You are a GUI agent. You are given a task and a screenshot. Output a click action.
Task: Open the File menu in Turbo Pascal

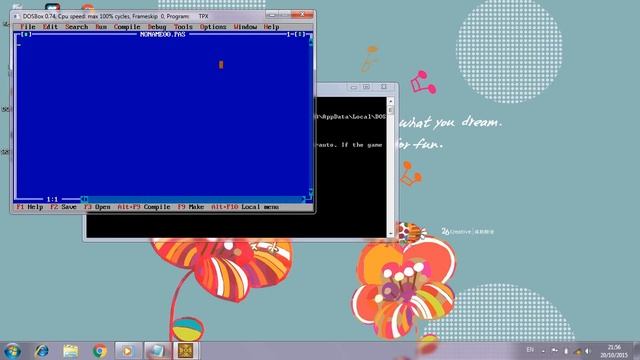click(x=28, y=27)
